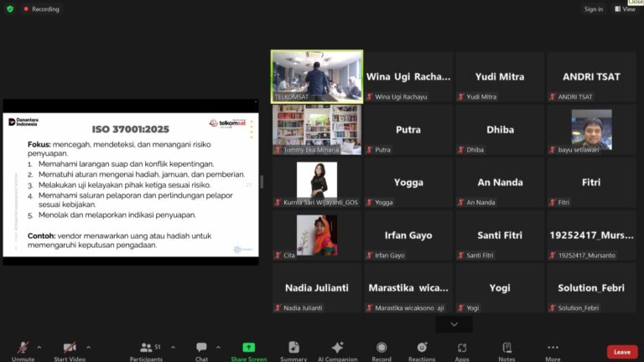Open Reactions menu

pos(422,351)
